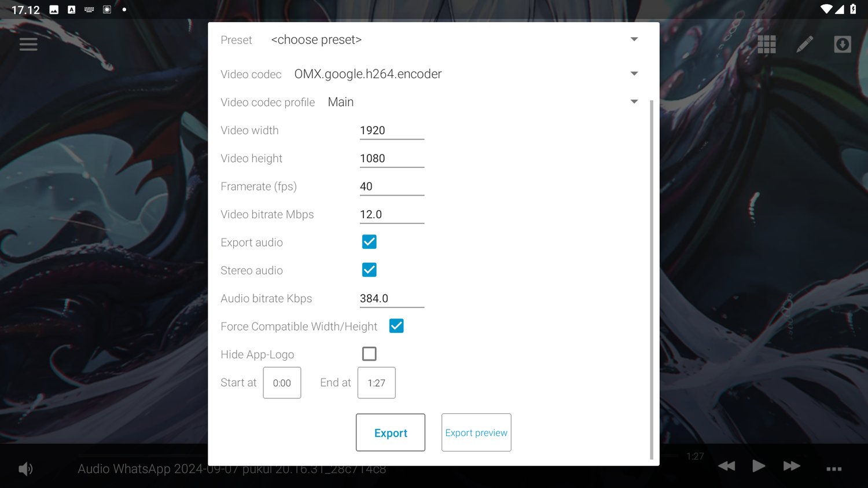The height and width of the screenshot is (488, 868).
Task: Enable the Hide App-Logo checkbox
Action: (x=369, y=354)
